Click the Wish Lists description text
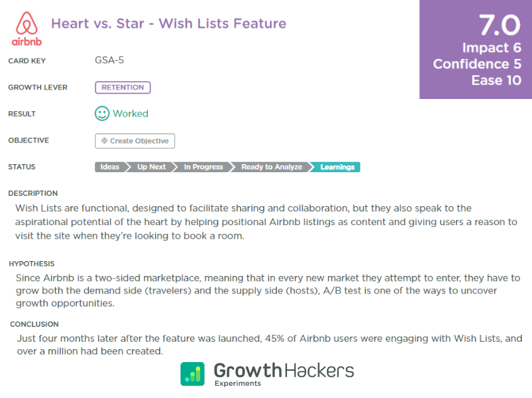This screenshot has height=398, width=532. pyautogui.click(x=266, y=222)
